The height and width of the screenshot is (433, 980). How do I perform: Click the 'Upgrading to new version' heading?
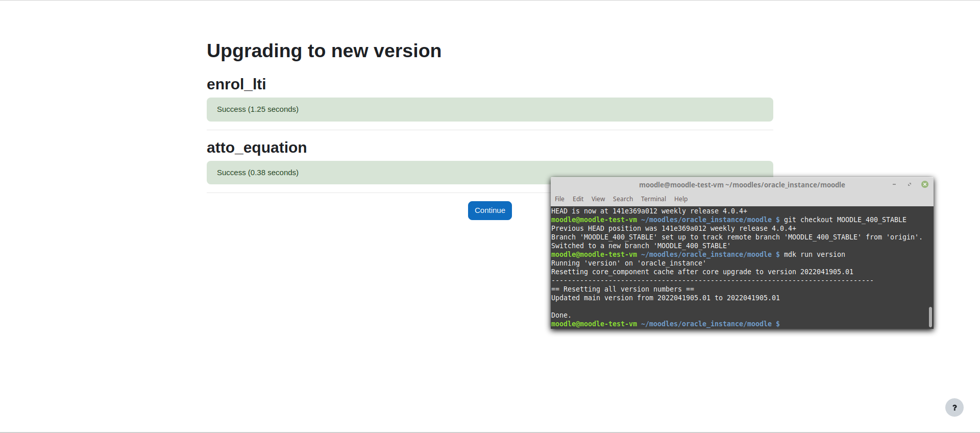point(324,51)
